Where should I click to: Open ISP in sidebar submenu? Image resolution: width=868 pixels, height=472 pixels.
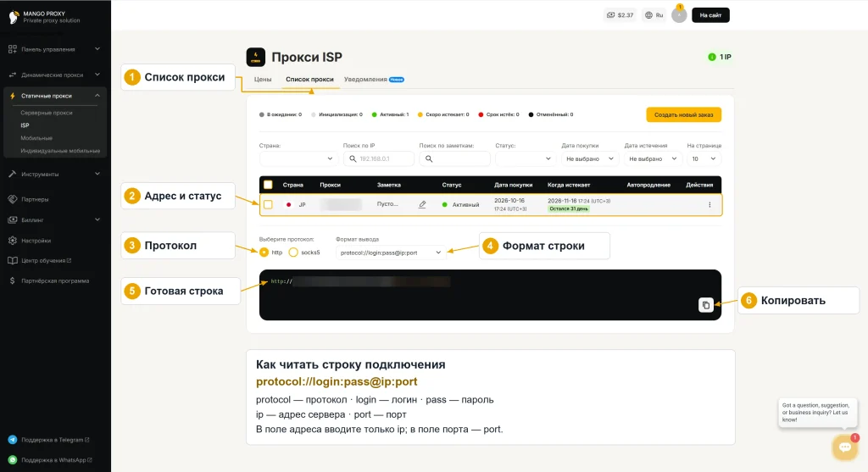[x=25, y=125]
